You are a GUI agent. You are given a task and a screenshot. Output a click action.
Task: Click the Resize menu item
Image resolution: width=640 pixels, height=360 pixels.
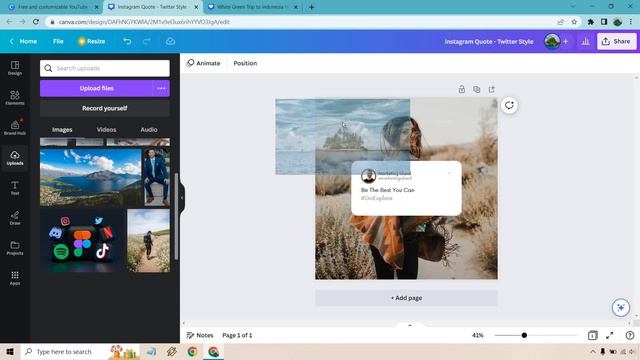pos(92,41)
